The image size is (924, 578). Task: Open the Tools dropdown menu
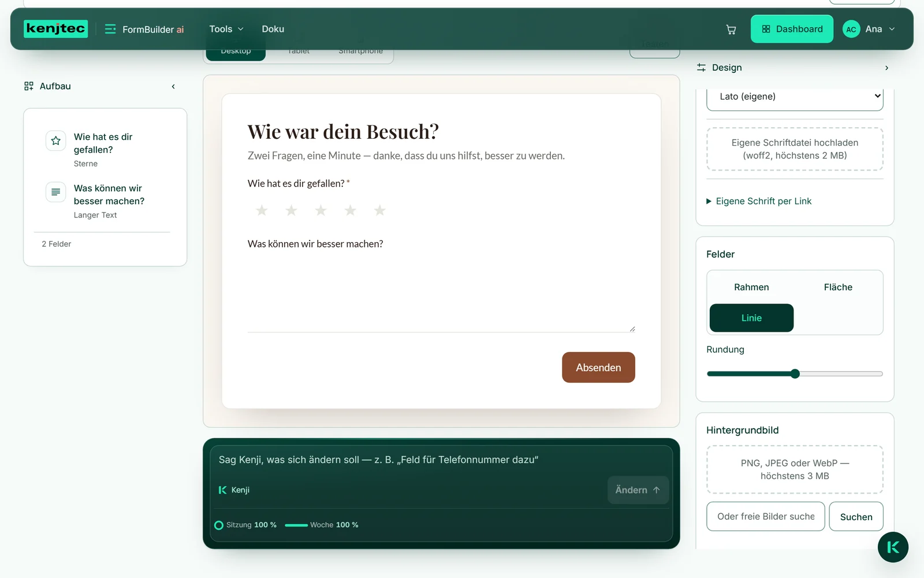coord(226,29)
